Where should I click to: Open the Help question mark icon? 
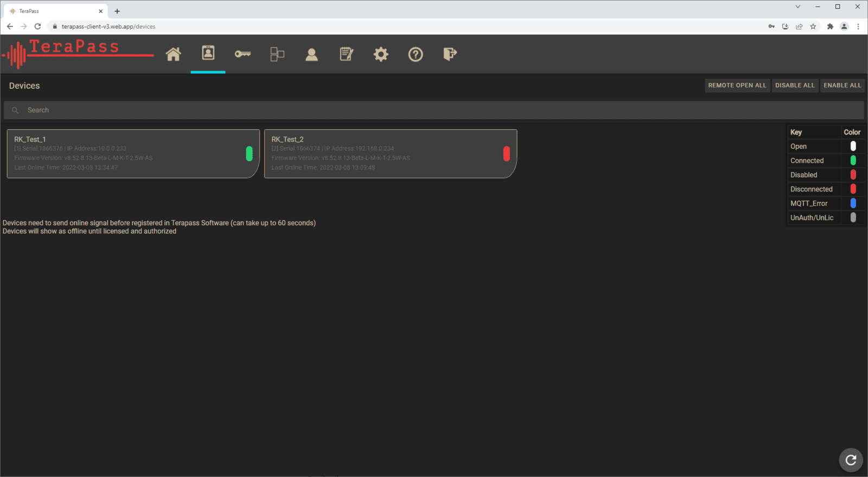pyautogui.click(x=416, y=54)
